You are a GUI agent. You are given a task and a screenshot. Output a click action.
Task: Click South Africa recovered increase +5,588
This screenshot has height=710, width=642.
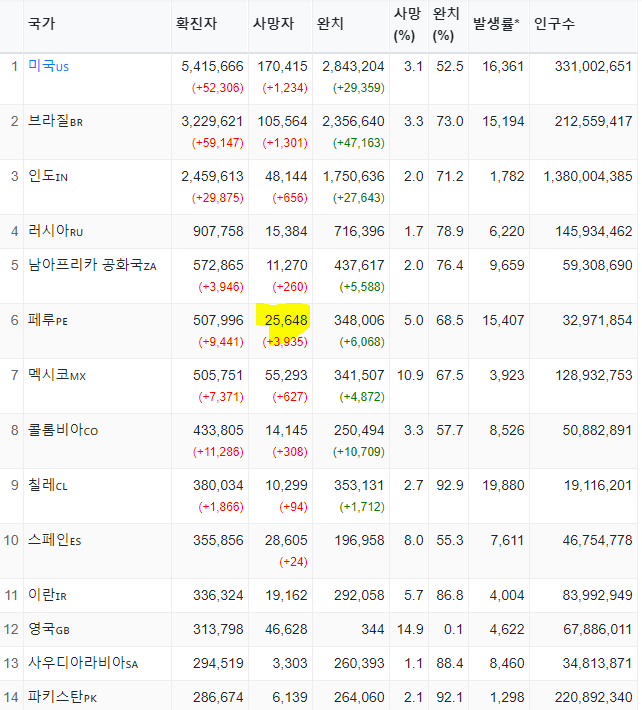(362, 287)
